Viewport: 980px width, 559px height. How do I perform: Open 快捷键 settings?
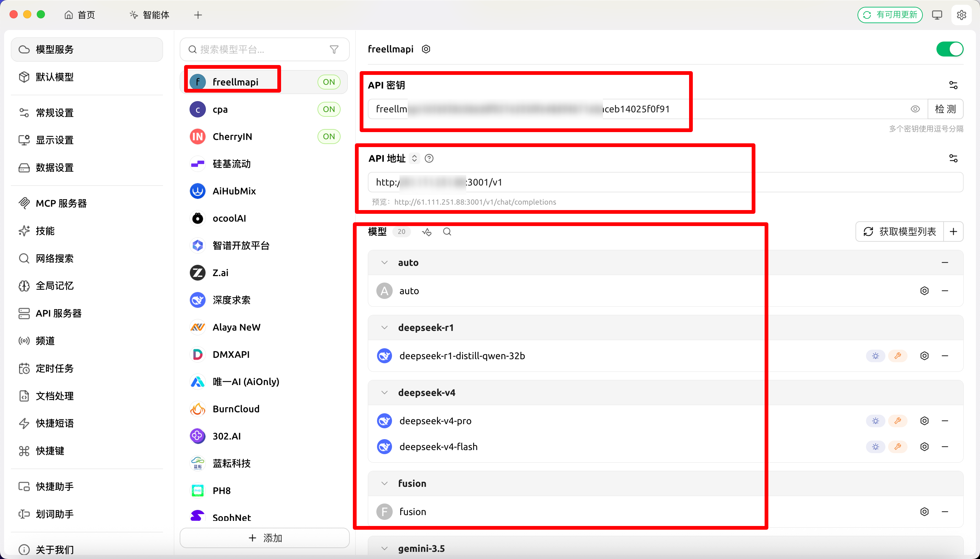pos(87,451)
